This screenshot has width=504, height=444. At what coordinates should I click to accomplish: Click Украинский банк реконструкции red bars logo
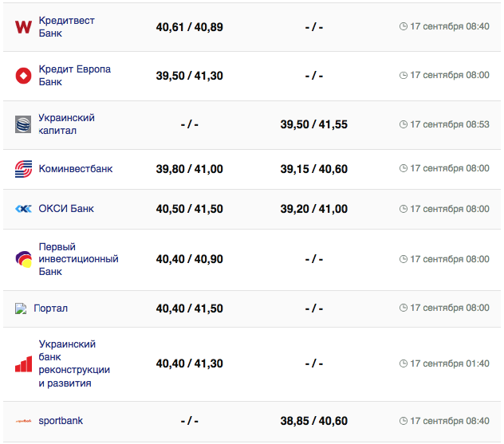(x=23, y=363)
